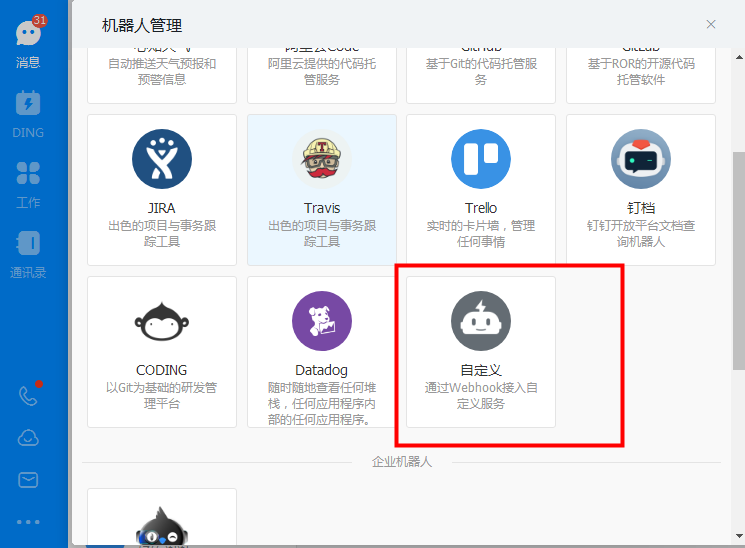Viewport: 745px width, 548px height.
Task: Click the 基于Git的代码托管服务 card
Action: [481, 75]
